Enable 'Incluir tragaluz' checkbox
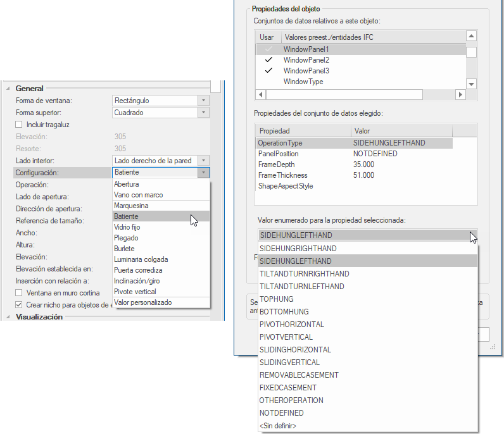 [19, 125]
